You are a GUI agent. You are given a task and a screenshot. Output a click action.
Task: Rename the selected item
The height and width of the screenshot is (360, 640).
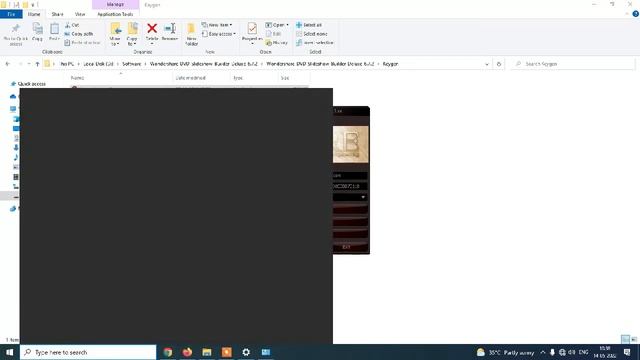tap(170, 32)
